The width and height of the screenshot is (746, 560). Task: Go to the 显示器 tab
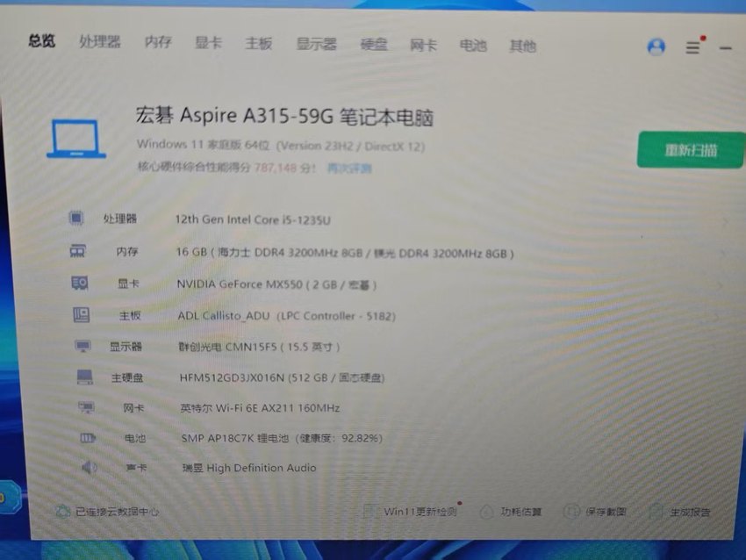pos(316,44)
